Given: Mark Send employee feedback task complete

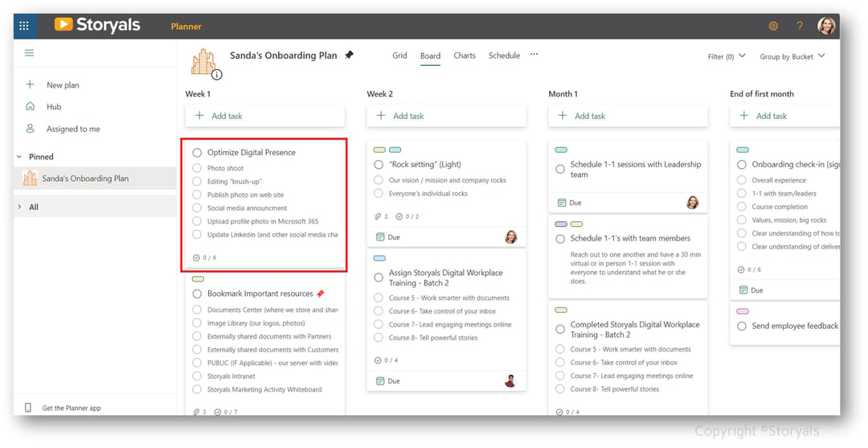Looking at the screenshot, I should pos(742,327).
